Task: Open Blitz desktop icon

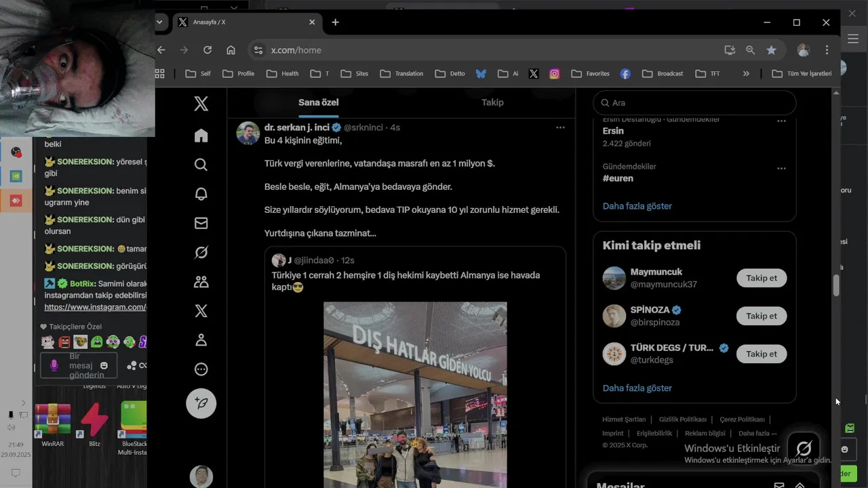Action: (94, 425)
